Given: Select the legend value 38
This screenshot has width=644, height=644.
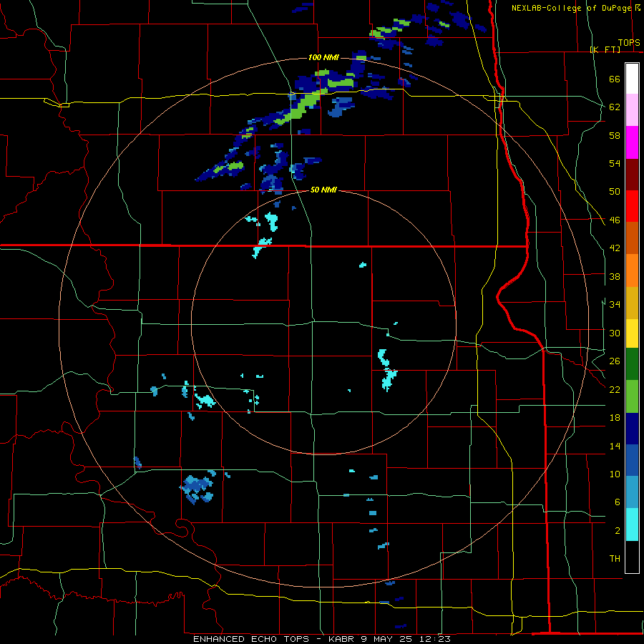Looking at the screenshot, I should click(x=615, y=276).
